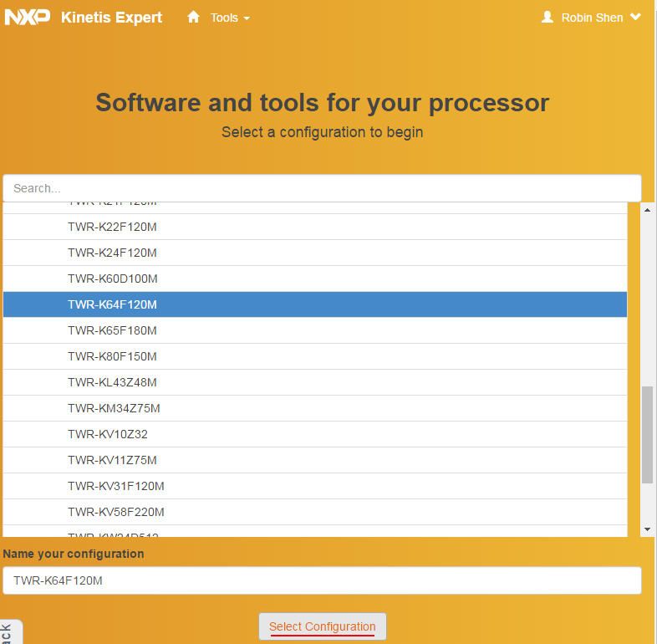657x644 pixels.
Task: Open the Tools dropdown menu
Action: [230, 18]
